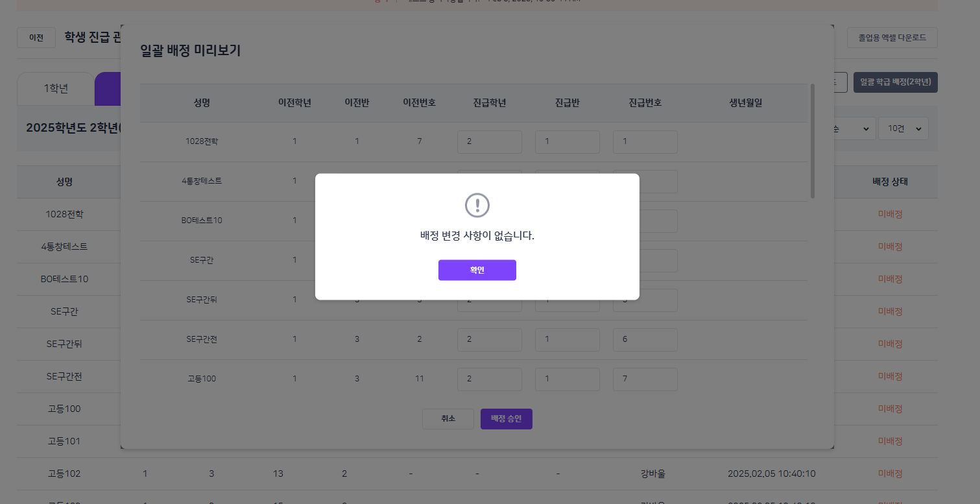Click 진급학년 input in the SE구간전 row
This screenshot has height=504, width=980.
[489, 340]
